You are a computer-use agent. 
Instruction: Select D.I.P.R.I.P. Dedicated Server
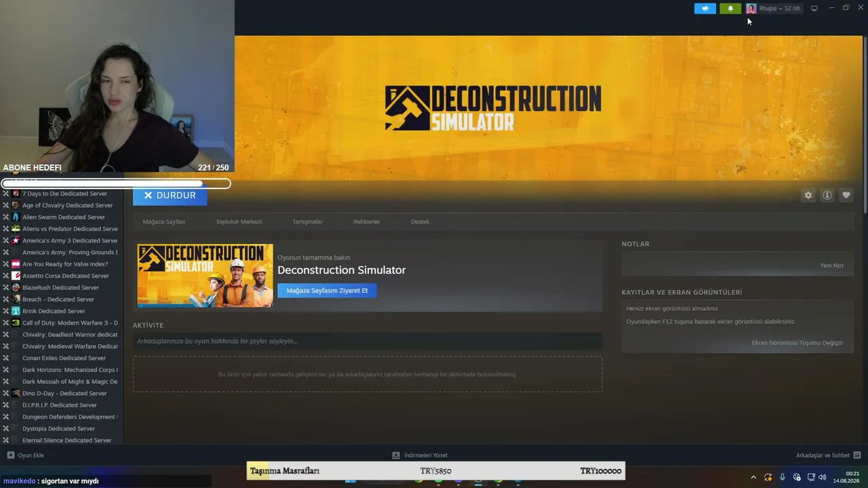click(x=60, y=405)
